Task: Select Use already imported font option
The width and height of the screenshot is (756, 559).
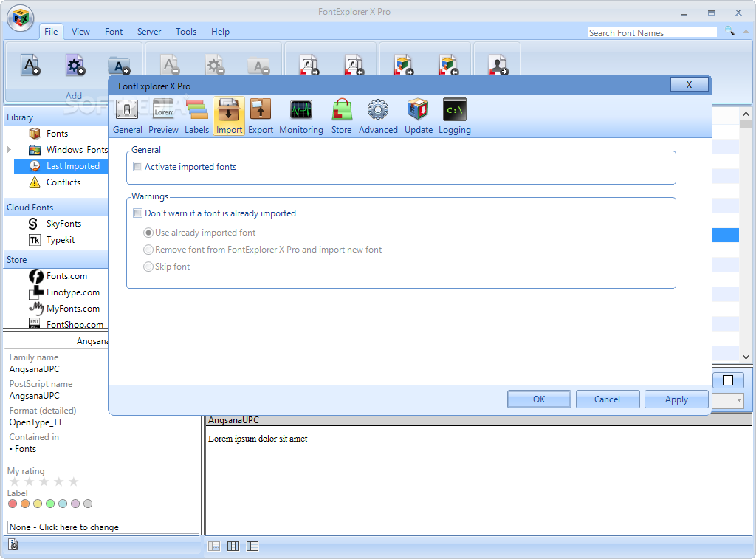Action: coord(148,233)
